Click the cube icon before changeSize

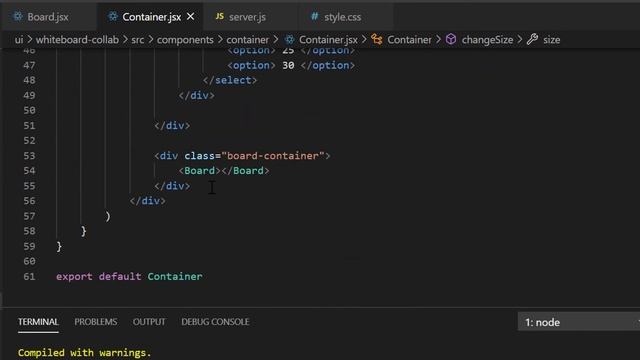pyautogui.click(x=451, y=40)
